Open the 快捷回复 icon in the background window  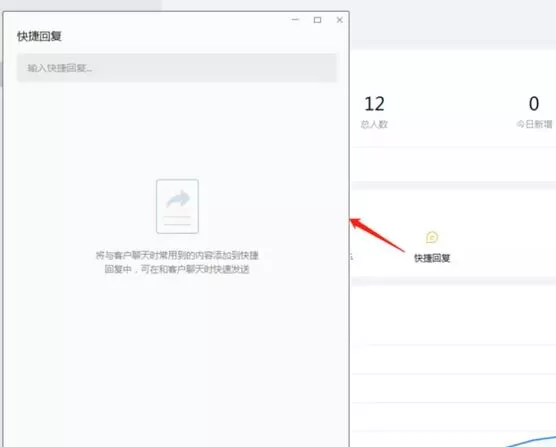(x=432, y=237)
